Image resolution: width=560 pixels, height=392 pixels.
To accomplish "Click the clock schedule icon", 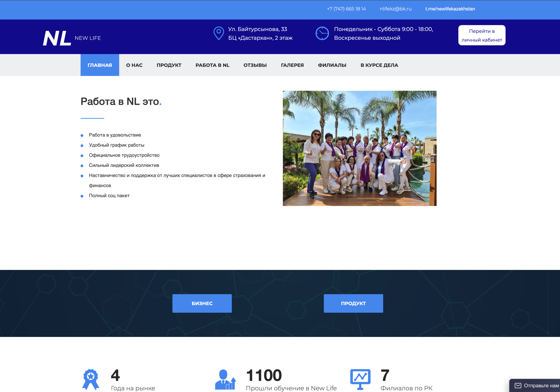I will tap(322, 33).
